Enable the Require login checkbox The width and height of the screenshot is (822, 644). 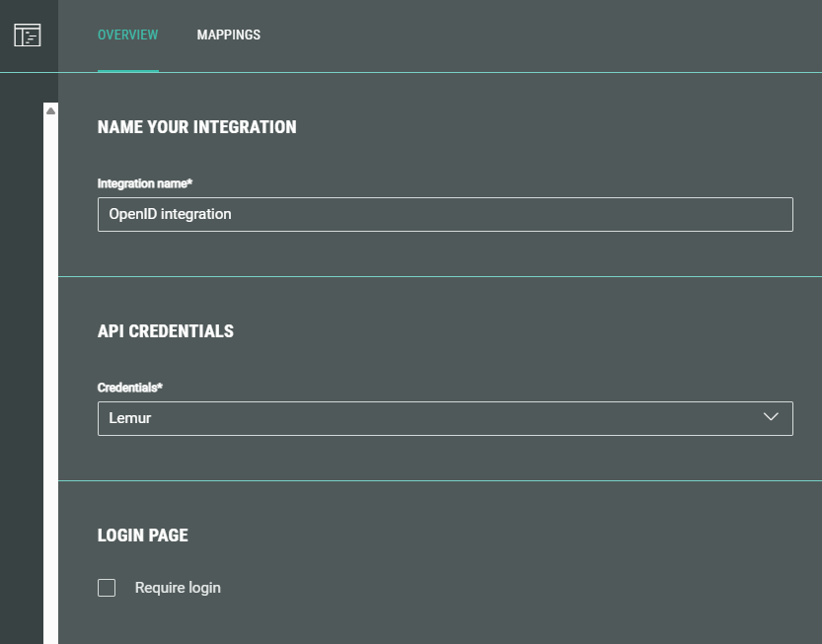107,588
